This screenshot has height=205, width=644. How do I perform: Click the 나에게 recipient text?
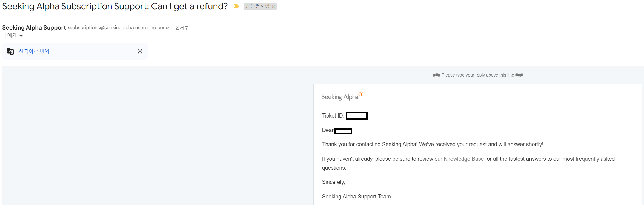pos(10,36)
